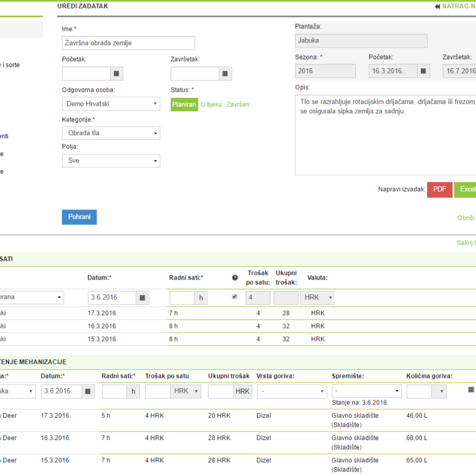The width and height of the screenshot is (476, 476).
Task: Open HRK currency dropdown in Trošak po satu
Action: tap(186, 391)
